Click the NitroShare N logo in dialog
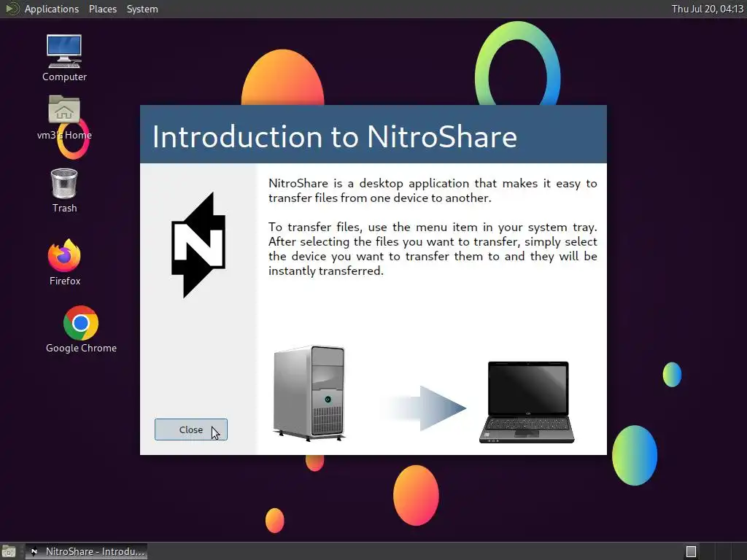Screen dimensions: 747x560 tap(198, 245)
